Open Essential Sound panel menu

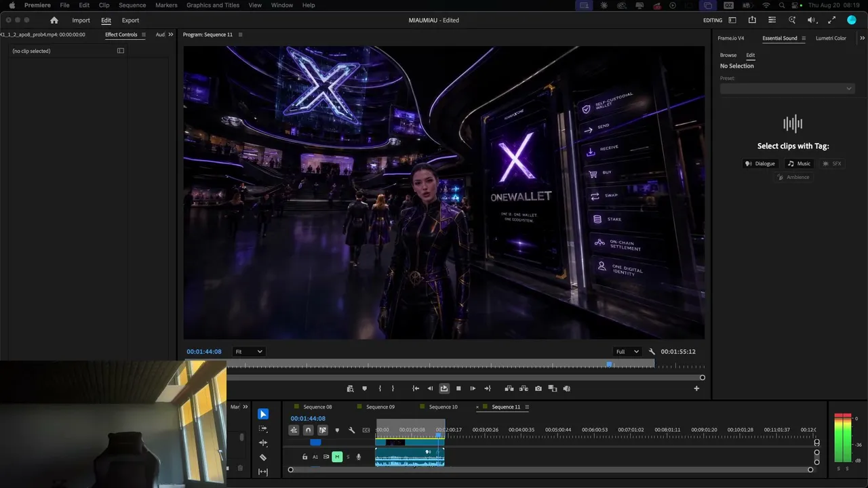pos(804,38)
